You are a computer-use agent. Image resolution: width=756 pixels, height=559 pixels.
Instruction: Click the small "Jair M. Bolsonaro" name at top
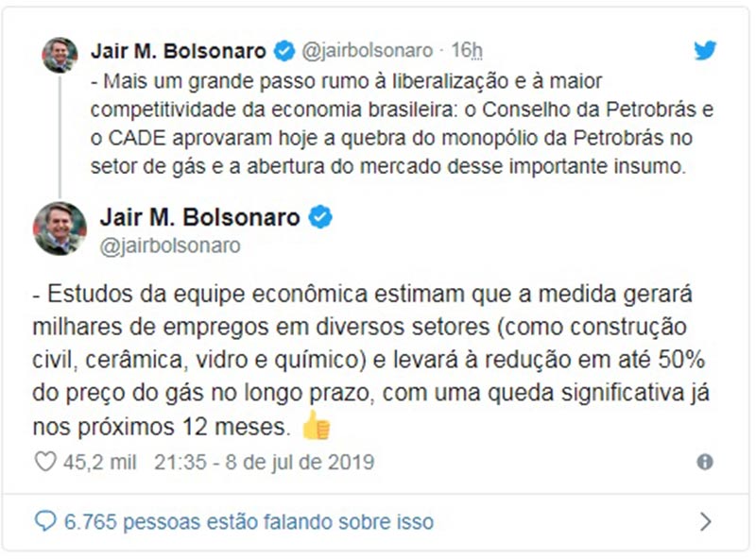pyautogui.click(x=179, y=50)
